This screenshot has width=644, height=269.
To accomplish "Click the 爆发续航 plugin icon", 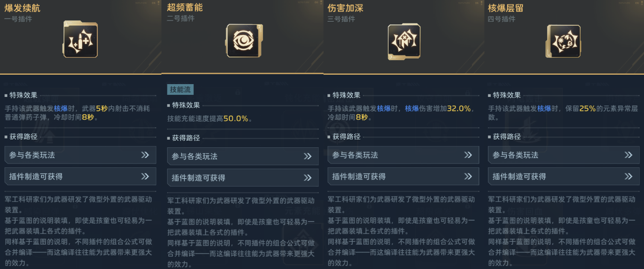I will pos(81,40).
